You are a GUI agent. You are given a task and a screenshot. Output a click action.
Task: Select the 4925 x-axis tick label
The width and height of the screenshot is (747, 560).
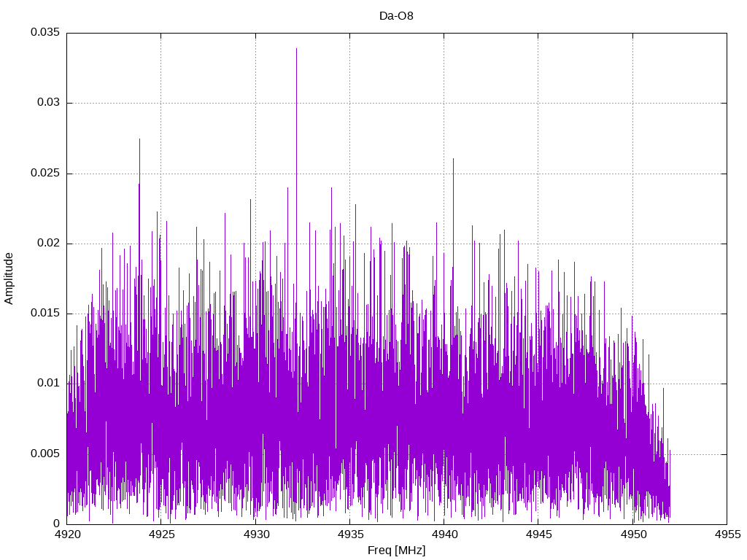click(161, 534)
